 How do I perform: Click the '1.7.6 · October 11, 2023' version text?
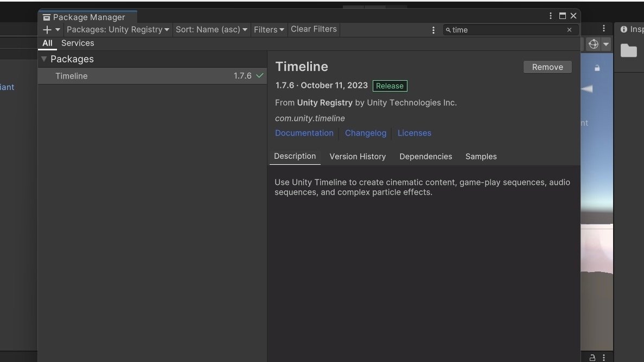coord(322,86)
